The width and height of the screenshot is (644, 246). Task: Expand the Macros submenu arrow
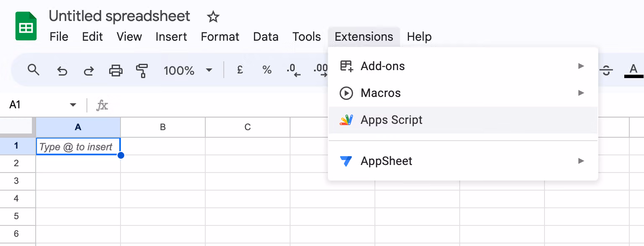coord(581,93)
